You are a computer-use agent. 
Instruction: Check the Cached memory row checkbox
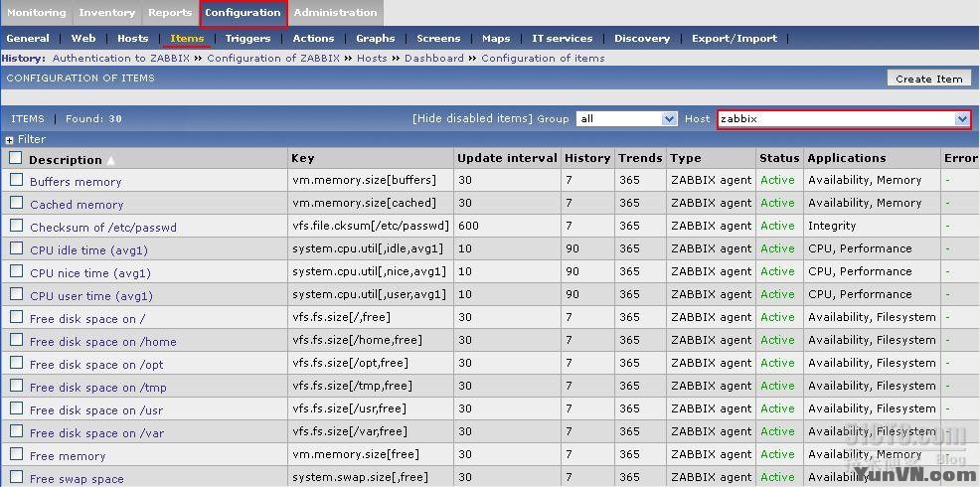[16, 203]
